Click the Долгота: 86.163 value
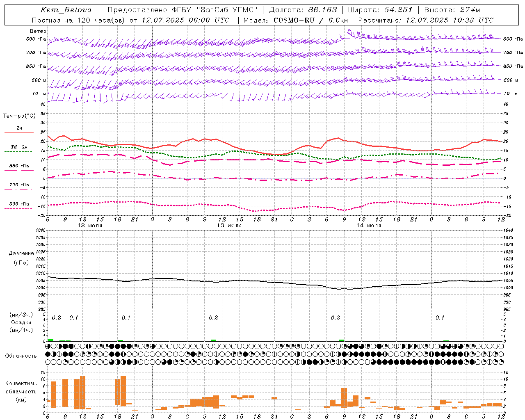The width and height of the screenshot is (525, 420). [x=303, y=10]
